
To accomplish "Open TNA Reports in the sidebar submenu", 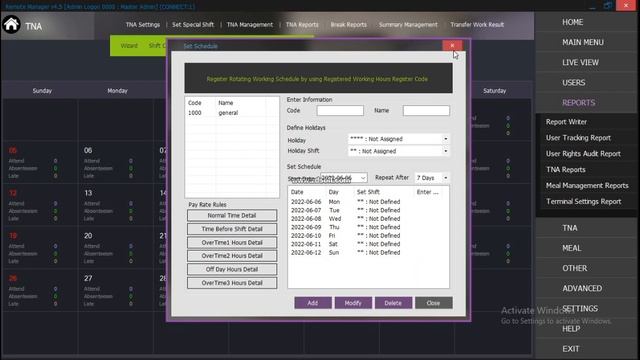I will point(566,169).
